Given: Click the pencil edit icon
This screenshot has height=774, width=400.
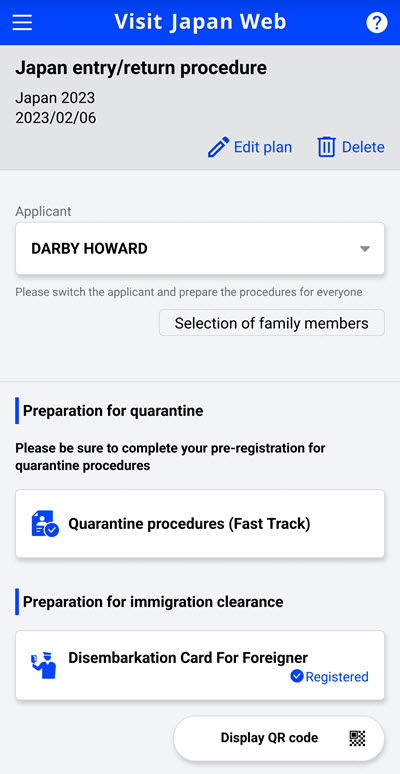Looking at the screenshot, I should [218, 147].
